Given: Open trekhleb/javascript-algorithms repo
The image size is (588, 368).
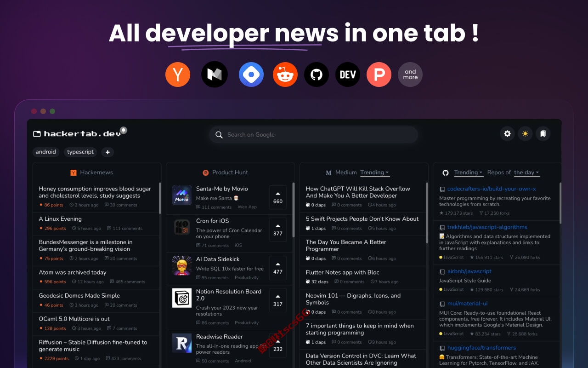Looking at the screenshot, I should click(487, 227).
